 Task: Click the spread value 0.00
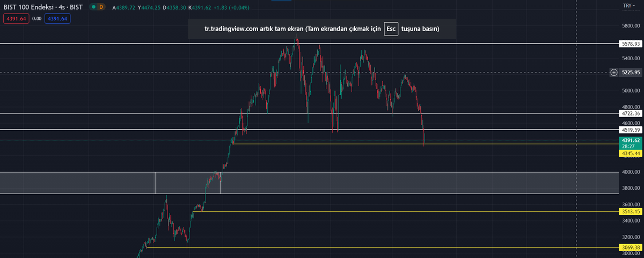[36, 18]
